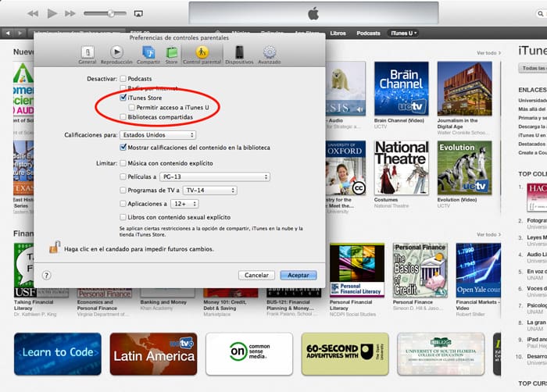Screen dimensions: 547x392
Task: Open Journalism in the Digital Age cover
Action: 465,88
